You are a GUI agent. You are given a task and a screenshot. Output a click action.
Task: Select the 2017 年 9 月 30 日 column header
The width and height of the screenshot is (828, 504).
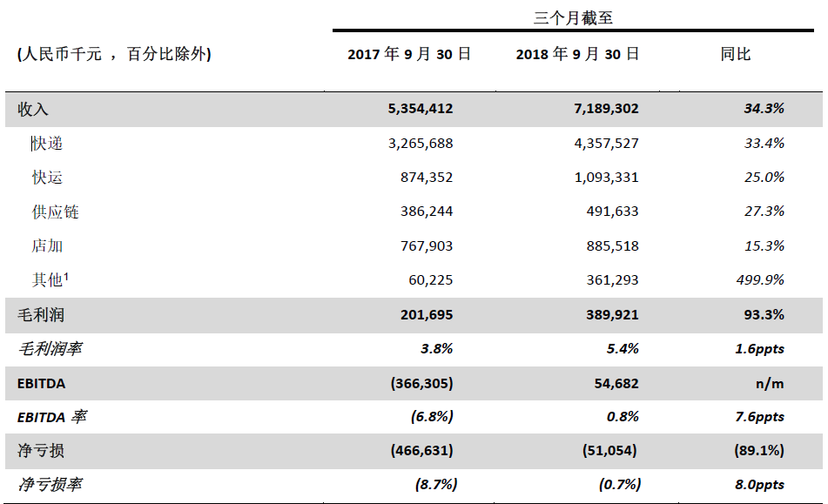click(x=408, y=54)
